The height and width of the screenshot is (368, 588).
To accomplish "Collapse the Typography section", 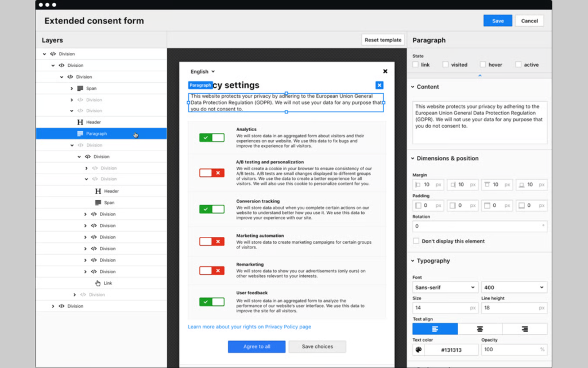I will coord(413,260).
